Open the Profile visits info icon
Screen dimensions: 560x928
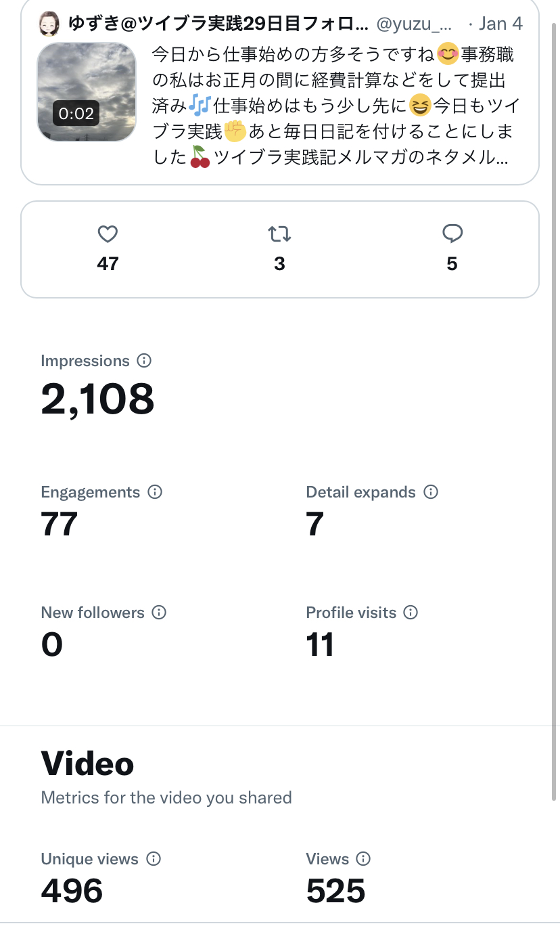411,613
